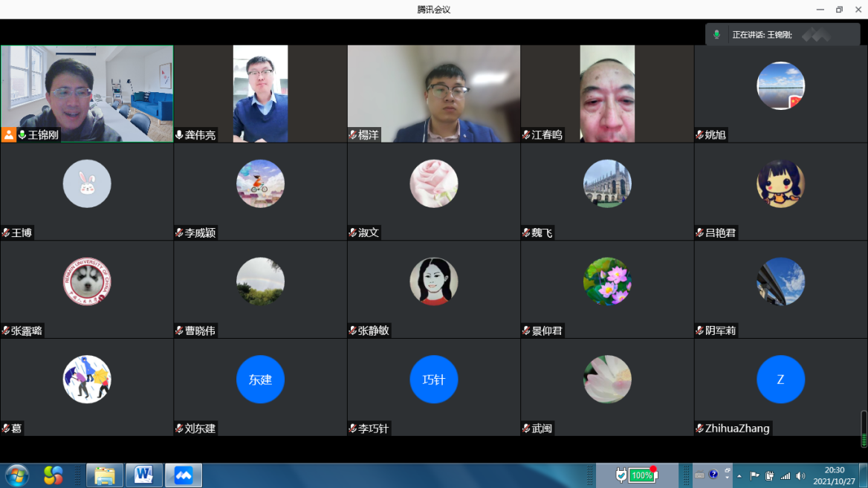This screenshot has height=488, width=868.
Task: Click the active green microphone icon of 王锦刚
Action: tap(22, 134)
